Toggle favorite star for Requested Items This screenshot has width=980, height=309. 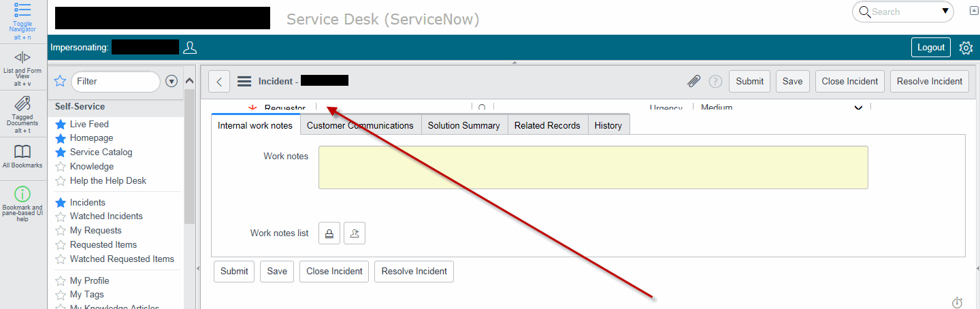click(61, 245)
